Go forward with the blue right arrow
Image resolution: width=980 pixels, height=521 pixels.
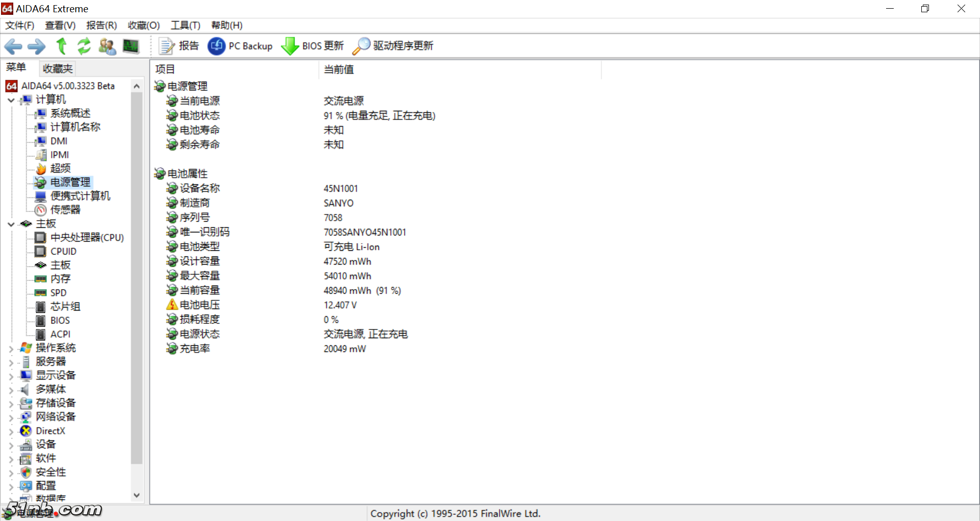pyautogui.click(x=36, y=46)
